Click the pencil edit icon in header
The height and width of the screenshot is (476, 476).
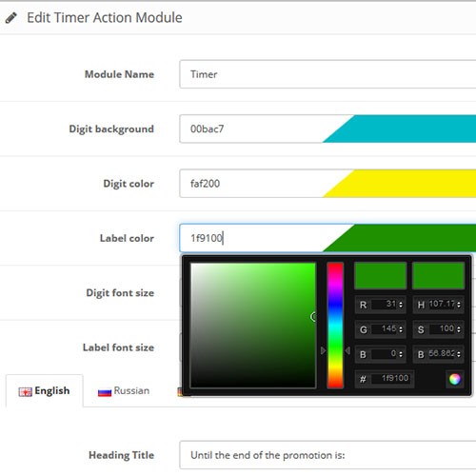pyautogui.click(x=10, y=18)
